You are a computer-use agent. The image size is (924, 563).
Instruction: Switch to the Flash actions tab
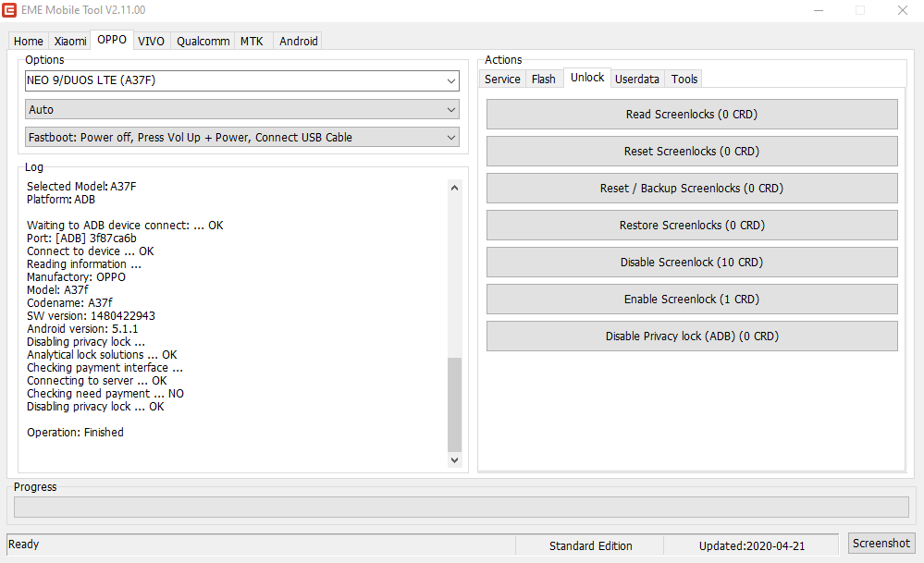(x=543, y=79)
